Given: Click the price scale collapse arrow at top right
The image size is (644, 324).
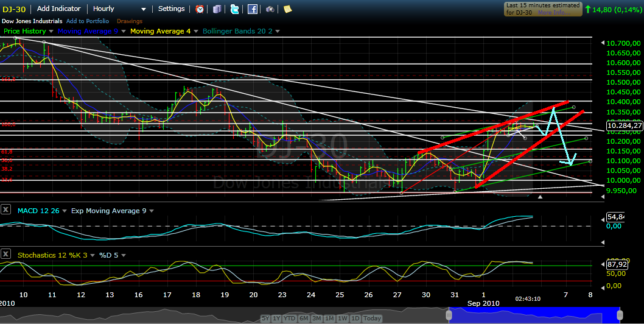Looking at the screenshot, I should [603, 43].
